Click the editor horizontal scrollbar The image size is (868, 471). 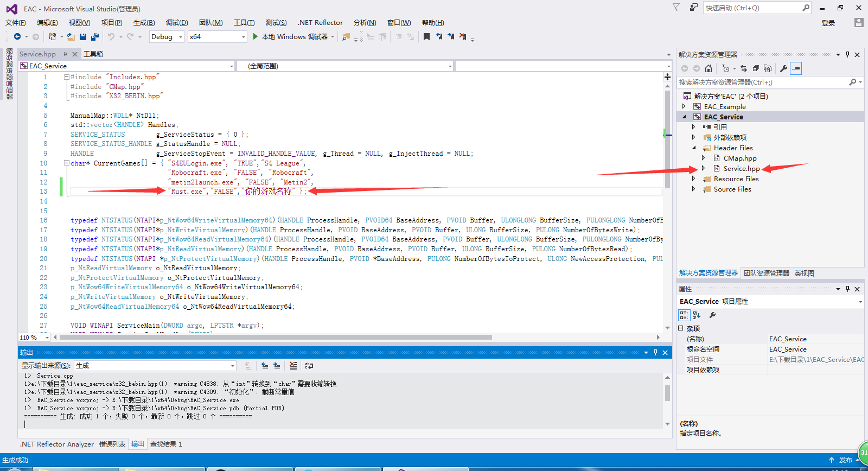click(x=276, y=338)
